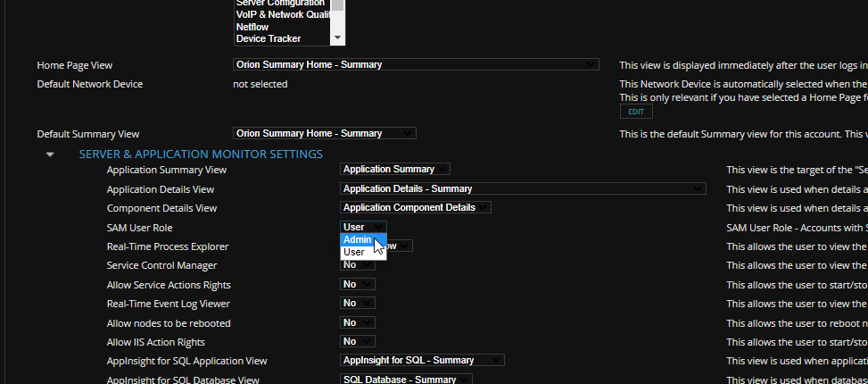
Task: Change Real-Time Event Log Viewer setting
Action: click(358, 303)
